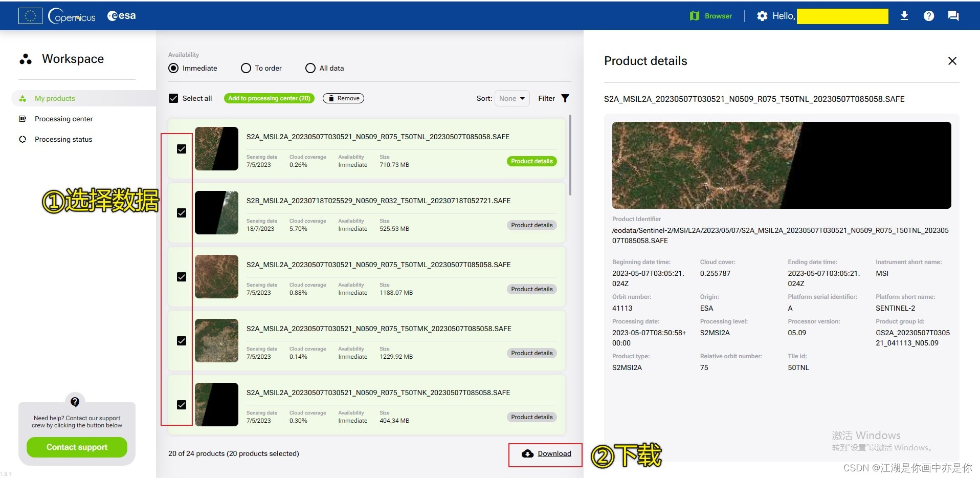Click thumbnail of T50TNL product
This screenshot has height=478, width=980.
[216, 148]
